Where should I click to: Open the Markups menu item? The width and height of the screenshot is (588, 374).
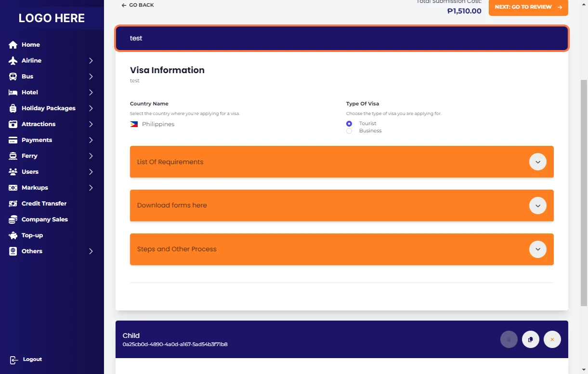pyautogui.click(x=35, y=188)
